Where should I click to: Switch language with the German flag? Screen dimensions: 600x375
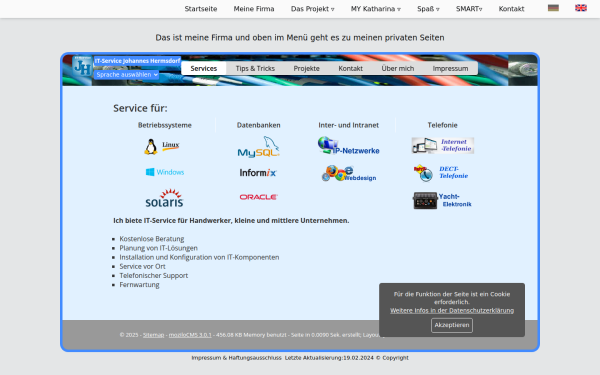pos(553,8)
